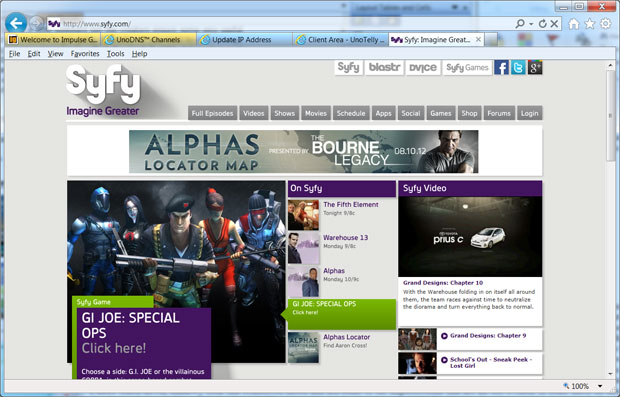Open the zoom level 100% dropdown

(x=600, y=386)
